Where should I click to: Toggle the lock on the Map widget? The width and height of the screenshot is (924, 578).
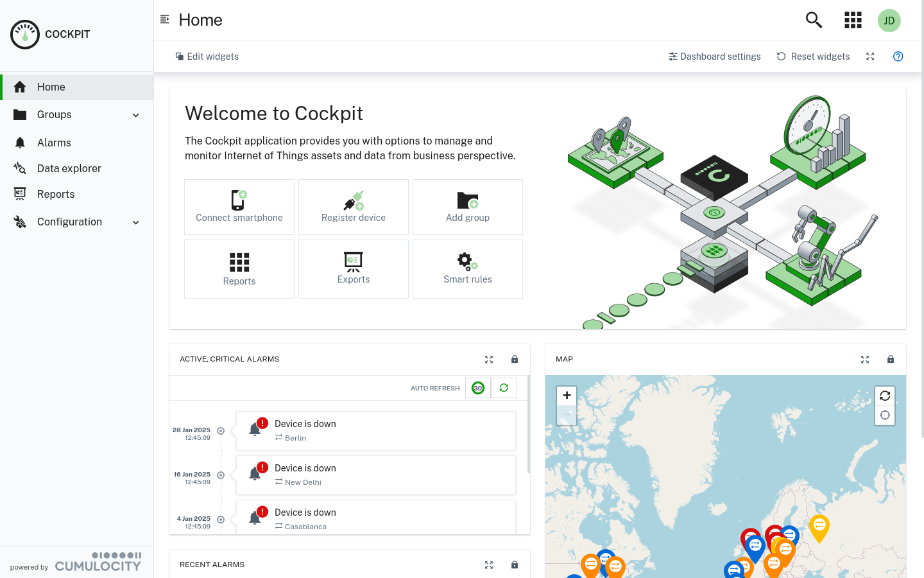[x=891, y=359]
